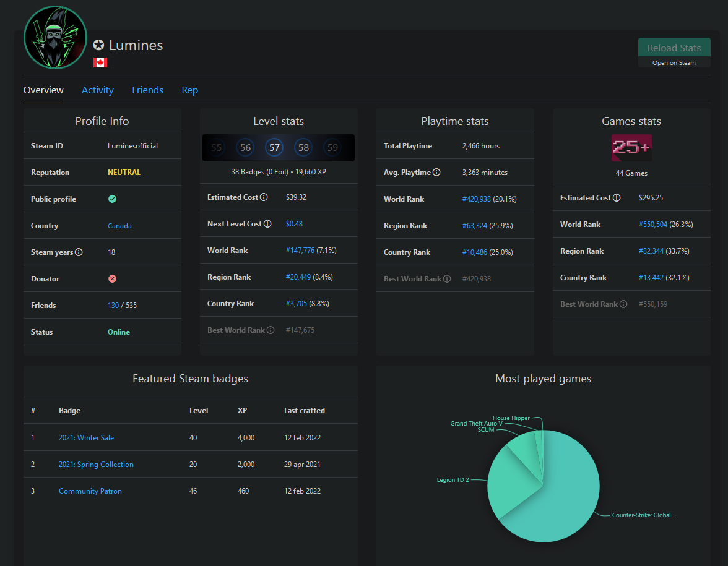Click the info icon beside Games stats Estimated Cost
728x566 pixels.
pos(617,198)
